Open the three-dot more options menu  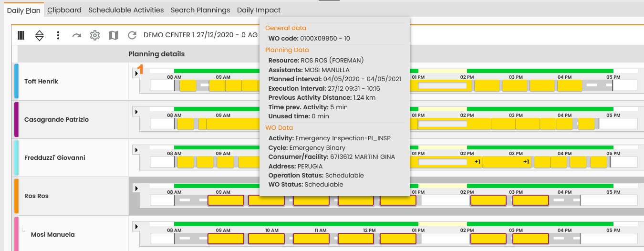click(58, 35)
